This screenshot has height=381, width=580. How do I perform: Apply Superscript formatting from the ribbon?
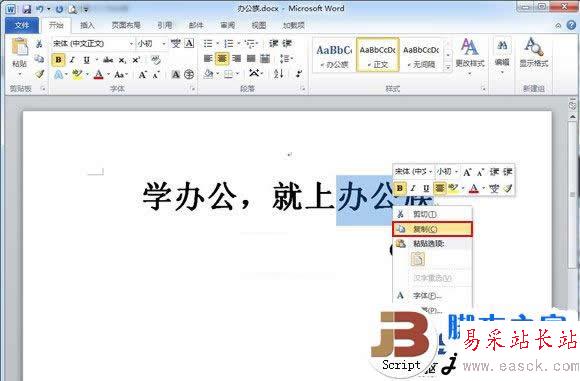tap(136, 60)
